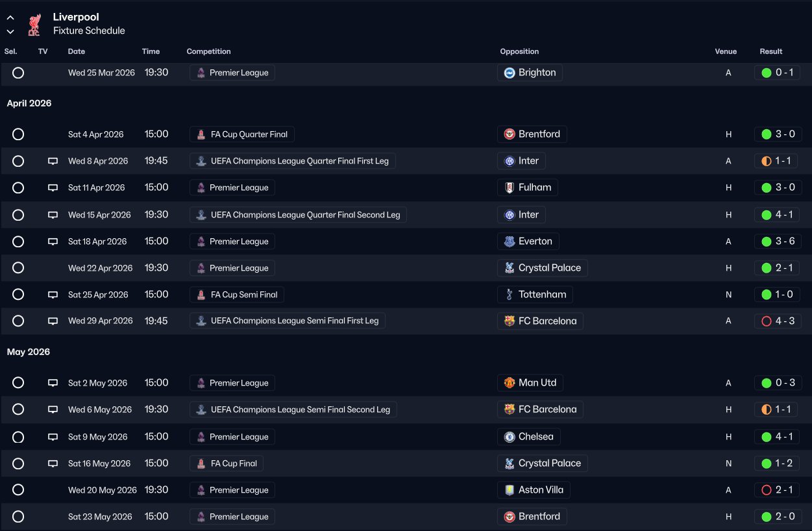Click the Chelsea club badge icon
The image size is (812, 531).
point(510,437)
